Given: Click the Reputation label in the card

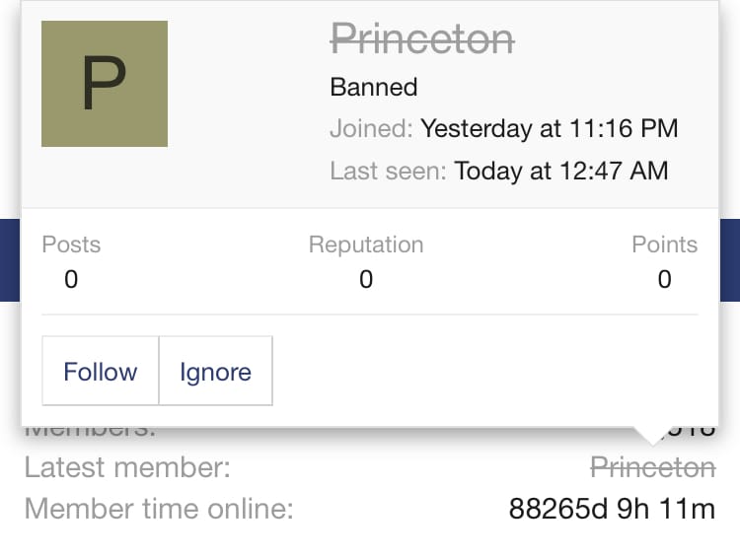Looking at the screenshot, I should 366,245.
